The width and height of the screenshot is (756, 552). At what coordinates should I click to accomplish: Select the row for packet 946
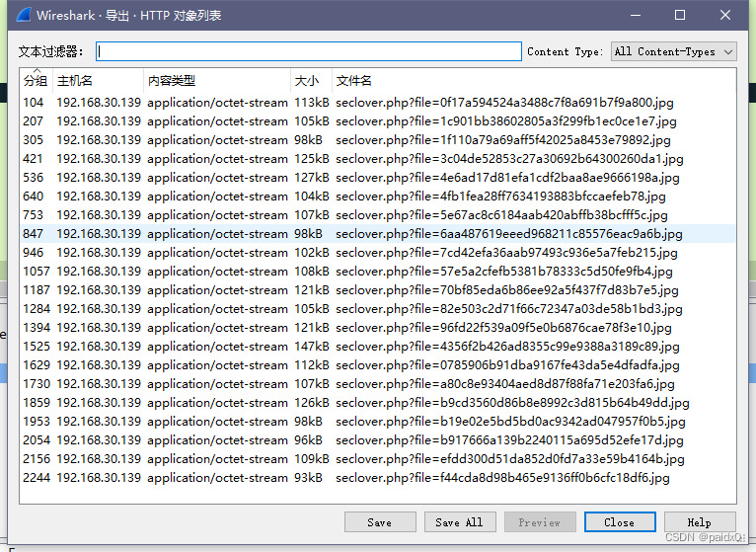coord(378,253)
